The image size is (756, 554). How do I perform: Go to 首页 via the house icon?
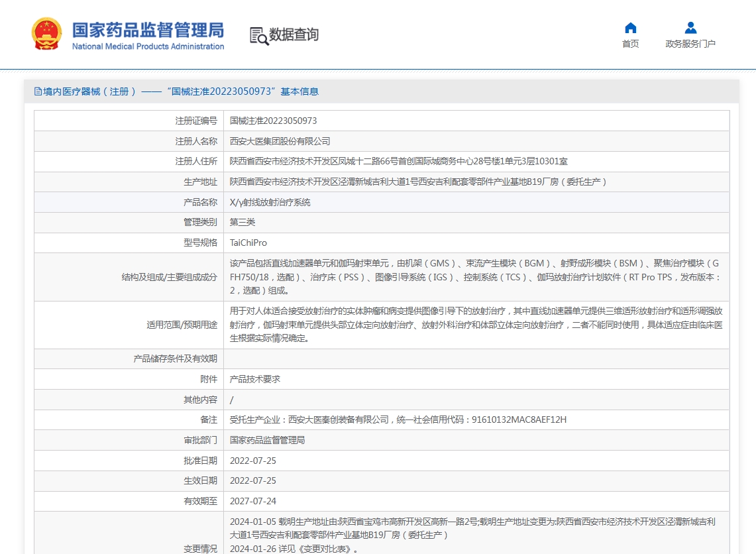[630, 28]
